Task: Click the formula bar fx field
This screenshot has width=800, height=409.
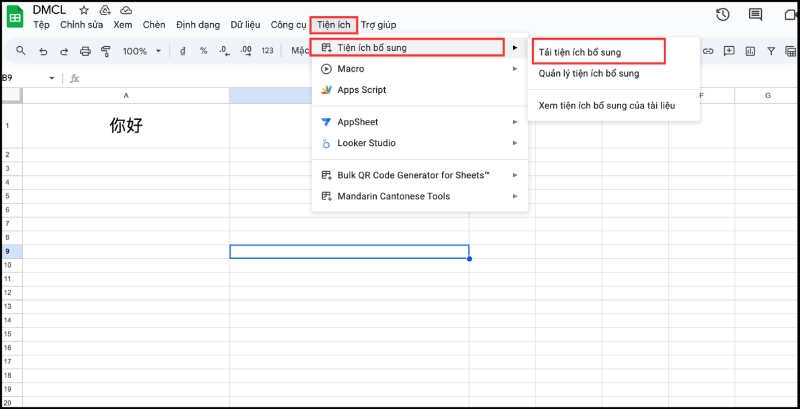Action: (439, 78)
